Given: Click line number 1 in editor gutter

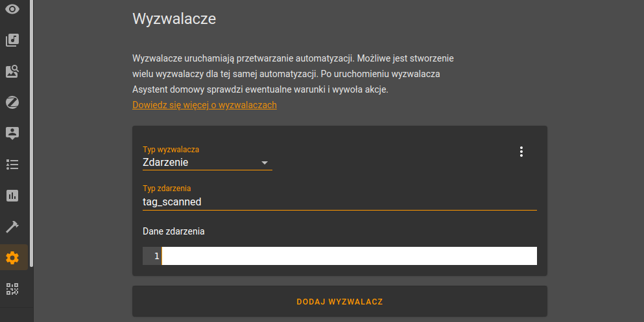Looking at the screenshot, I should pos(156,256).
